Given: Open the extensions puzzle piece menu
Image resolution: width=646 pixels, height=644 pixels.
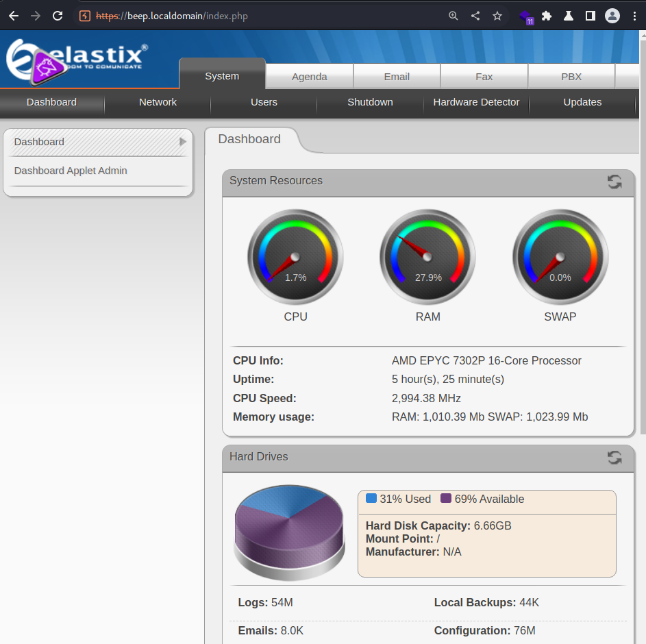Looking at the screenshot, I should (x=546, y=16).
